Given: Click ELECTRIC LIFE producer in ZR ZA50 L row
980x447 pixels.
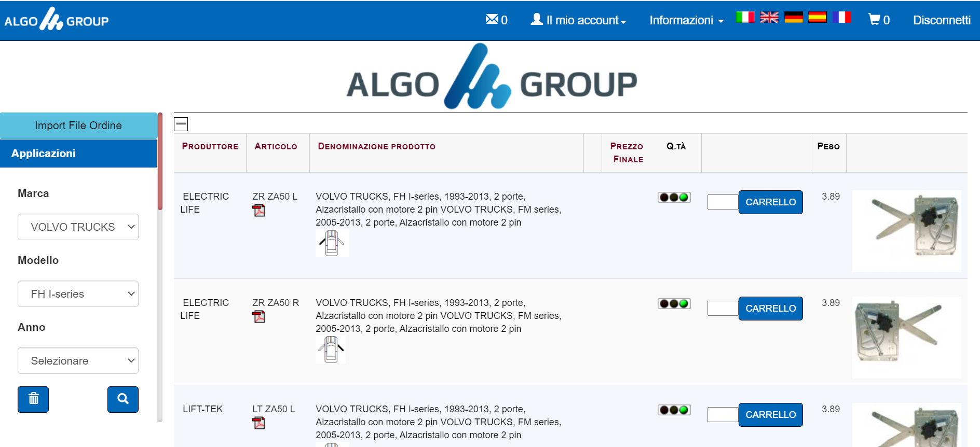Looking at the screenshot, I should [205, 203].
